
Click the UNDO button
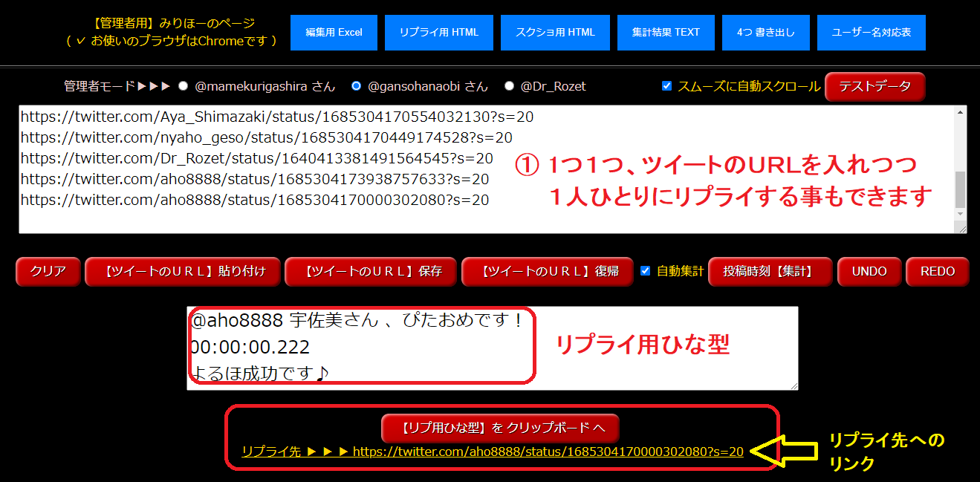(x=869, y=272)
